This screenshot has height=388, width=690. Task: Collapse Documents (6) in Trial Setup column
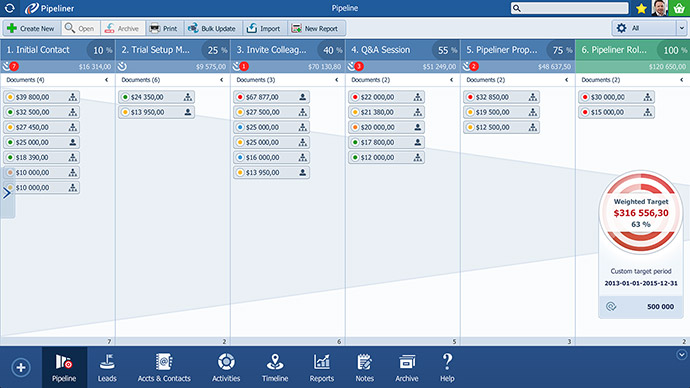tap(222, 80)
